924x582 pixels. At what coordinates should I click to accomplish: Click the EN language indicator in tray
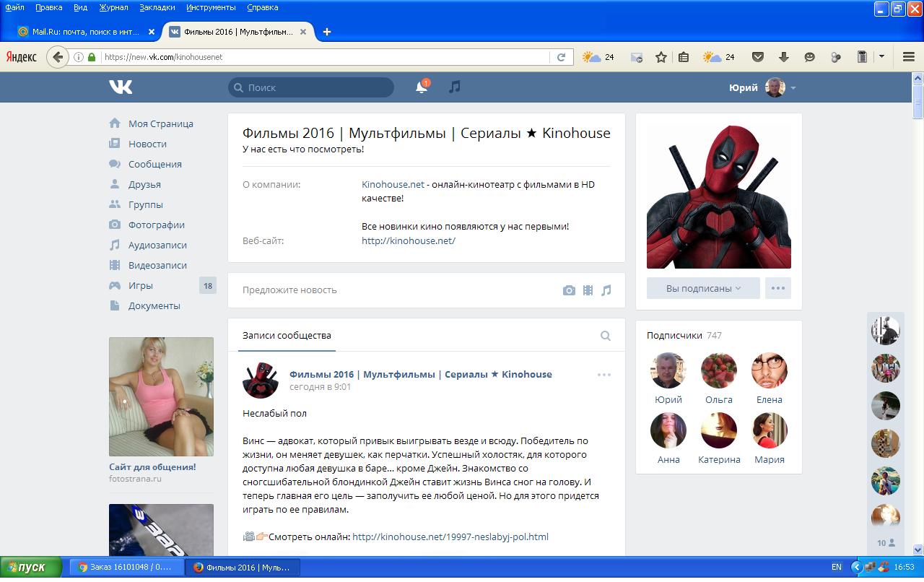[x=836, y=567]
